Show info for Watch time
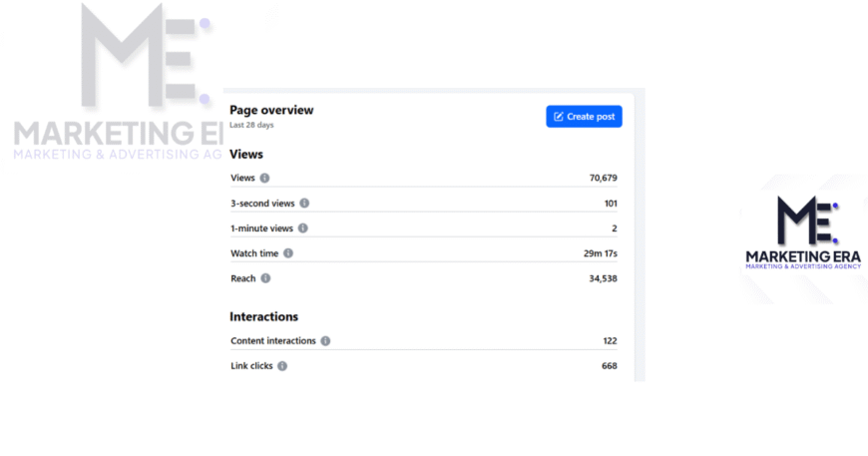Viewport: 868px width, 456px height. click(x=287, y=253)
